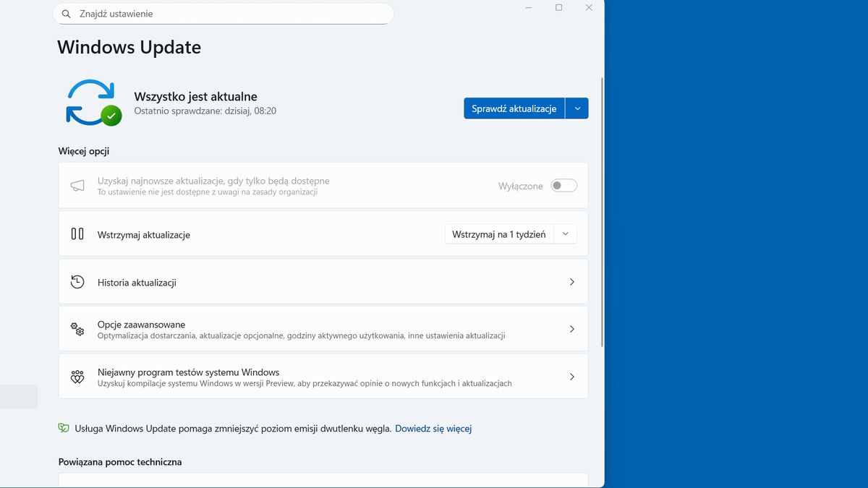The height and width of the screenshot is (488, 868).
Task: Click the gears icon for Opcje zaawansowane
Action: click(77, 330)
